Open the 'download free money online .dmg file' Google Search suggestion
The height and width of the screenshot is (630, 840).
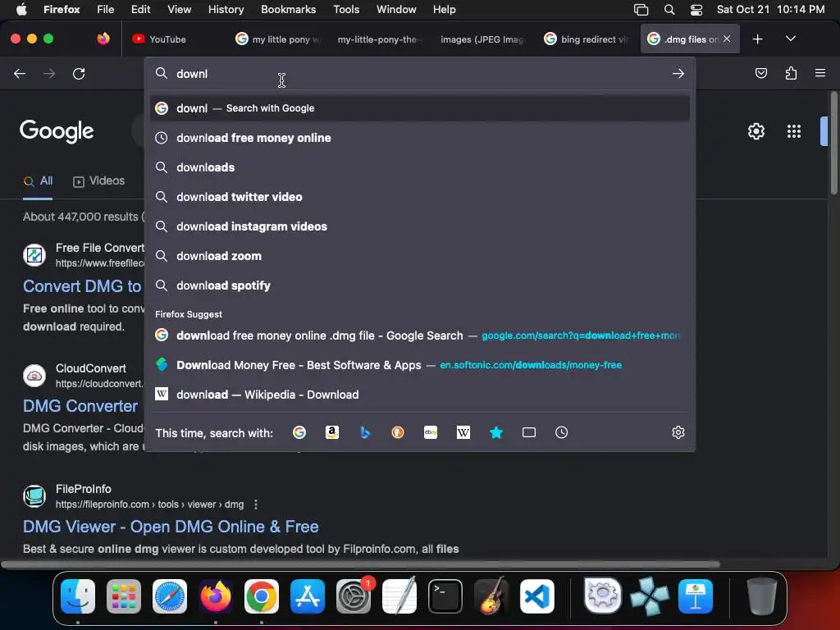coord(419,336)
